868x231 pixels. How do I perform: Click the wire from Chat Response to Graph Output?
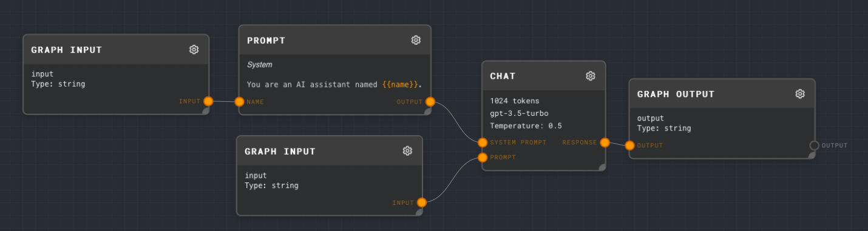click(617, 144)
